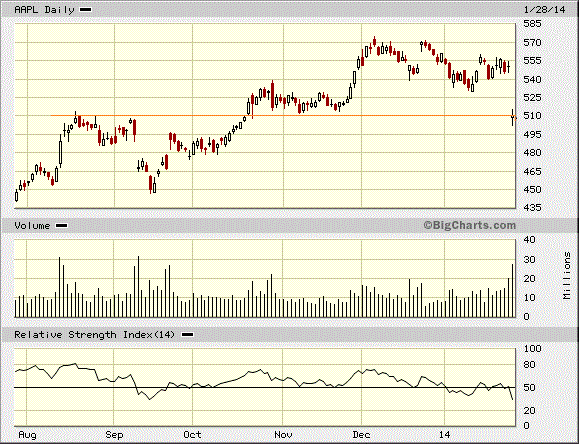The height and width of the screenshot is (444, 579).
Task: Click the AAPL Daily chart title
Action: point(44,10)
